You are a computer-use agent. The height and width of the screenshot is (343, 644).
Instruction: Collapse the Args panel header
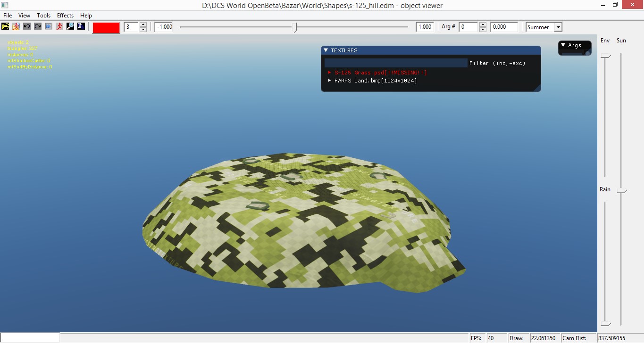pyautogui.click(x=563, y=45)
